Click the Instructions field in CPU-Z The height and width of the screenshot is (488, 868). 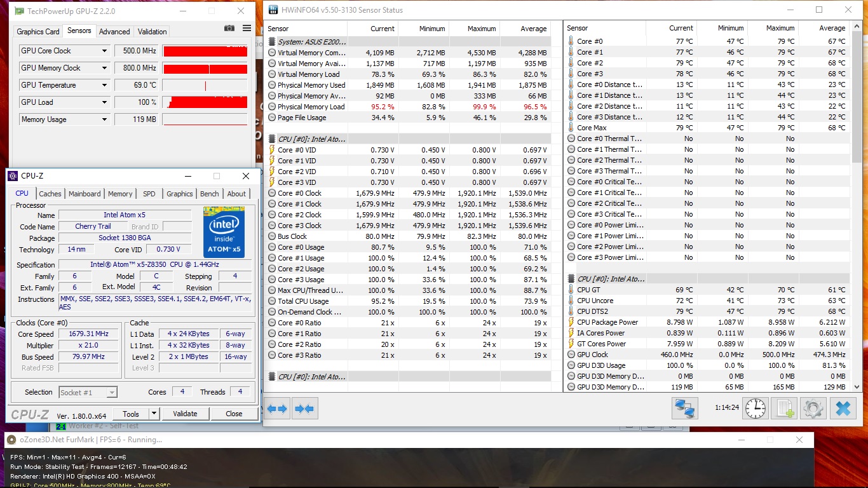156,303
